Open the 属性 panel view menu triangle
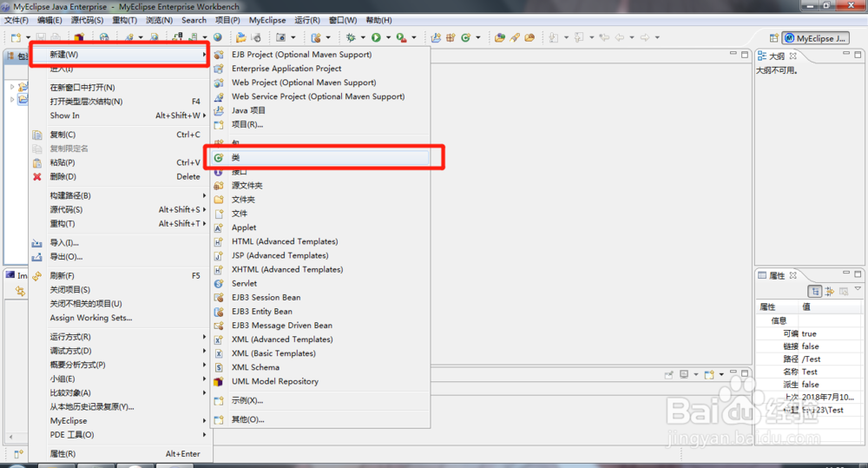 [x=858, y=288]
